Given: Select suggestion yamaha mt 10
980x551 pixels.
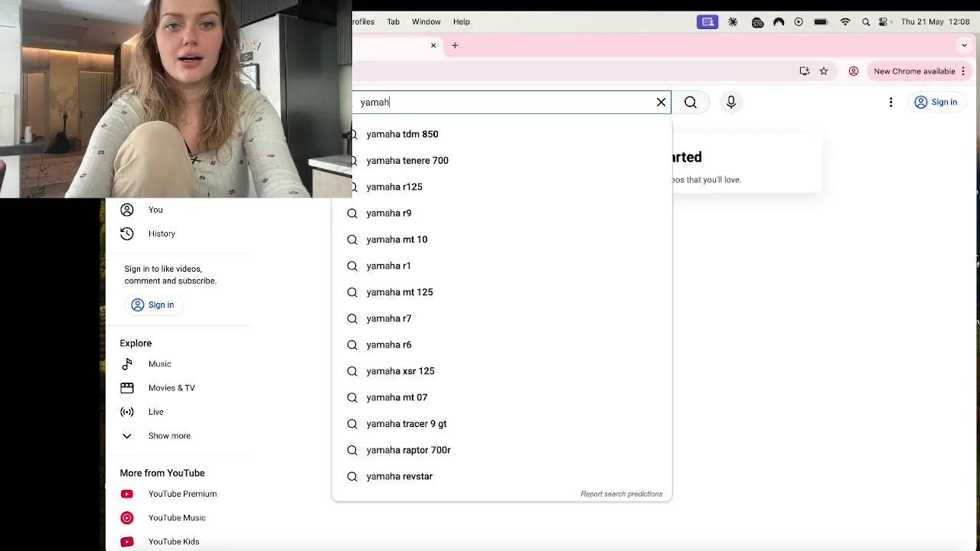Looking at the screenshot, I should click(x=501, y=240).
